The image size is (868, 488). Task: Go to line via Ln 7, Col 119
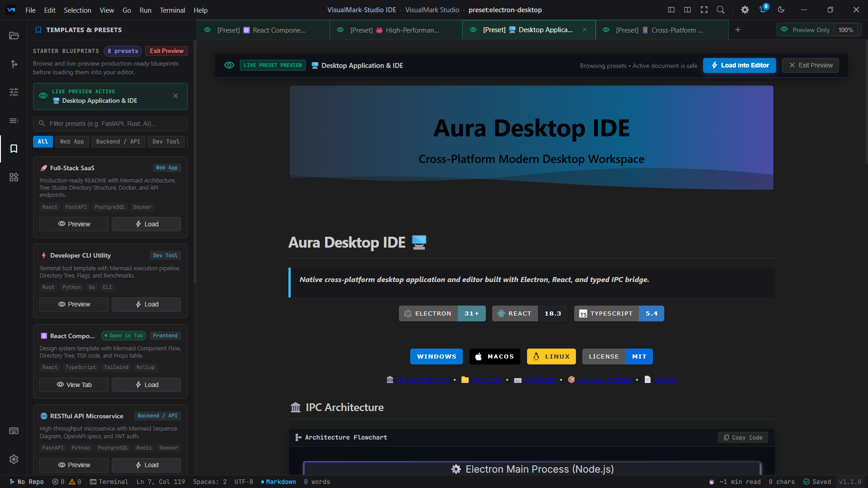click(x=161, y=482)
